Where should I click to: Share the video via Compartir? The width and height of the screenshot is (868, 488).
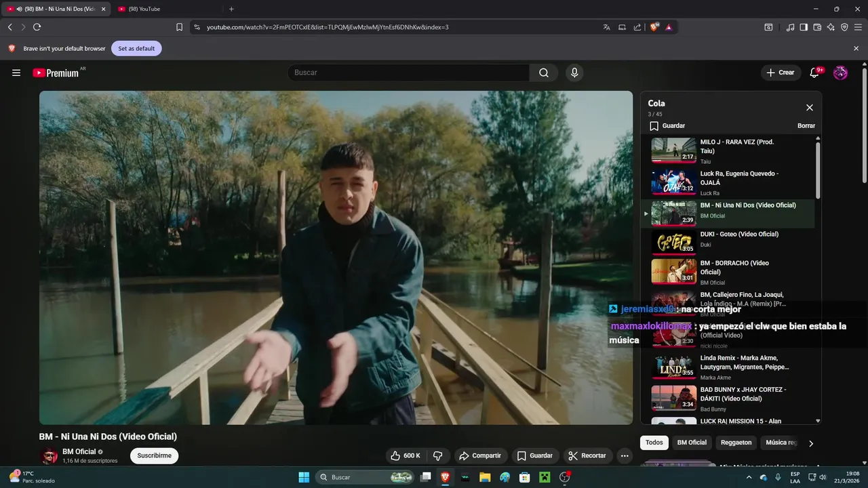coord(480,455)
